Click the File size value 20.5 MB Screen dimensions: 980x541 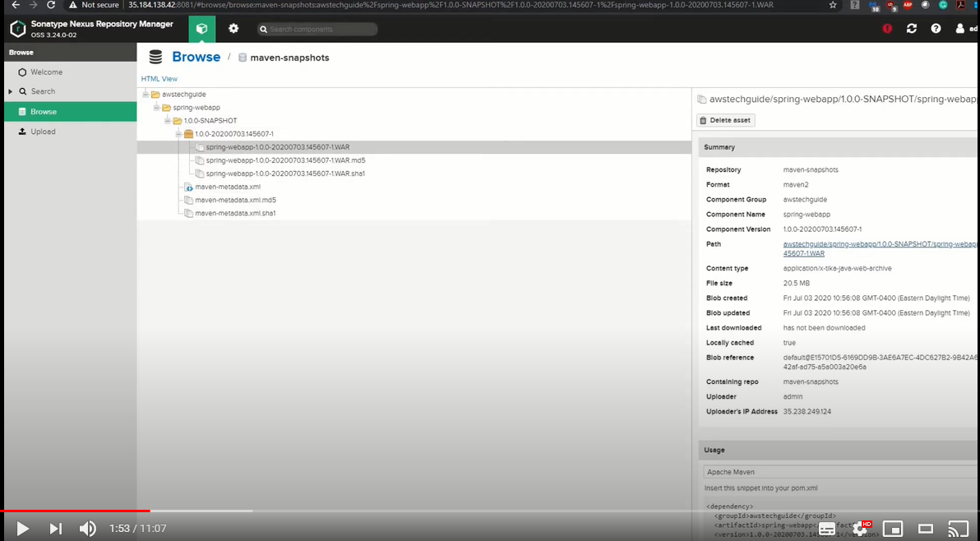796,283
